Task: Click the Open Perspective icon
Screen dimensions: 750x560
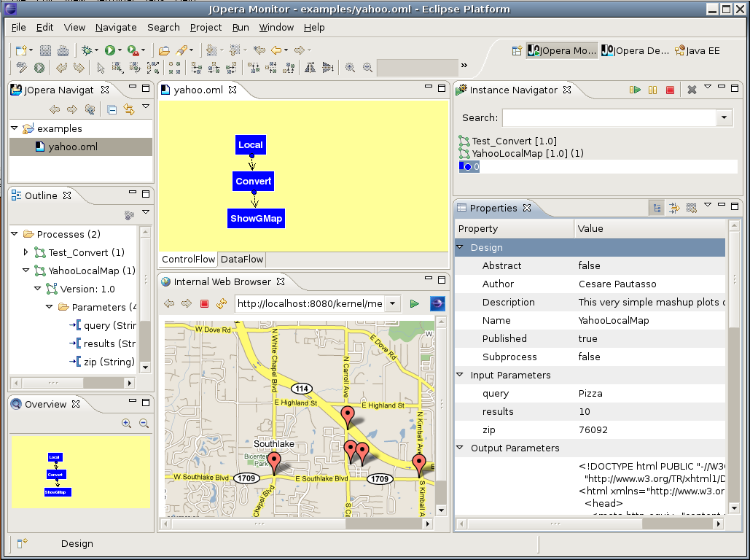Action: point(517,51)
